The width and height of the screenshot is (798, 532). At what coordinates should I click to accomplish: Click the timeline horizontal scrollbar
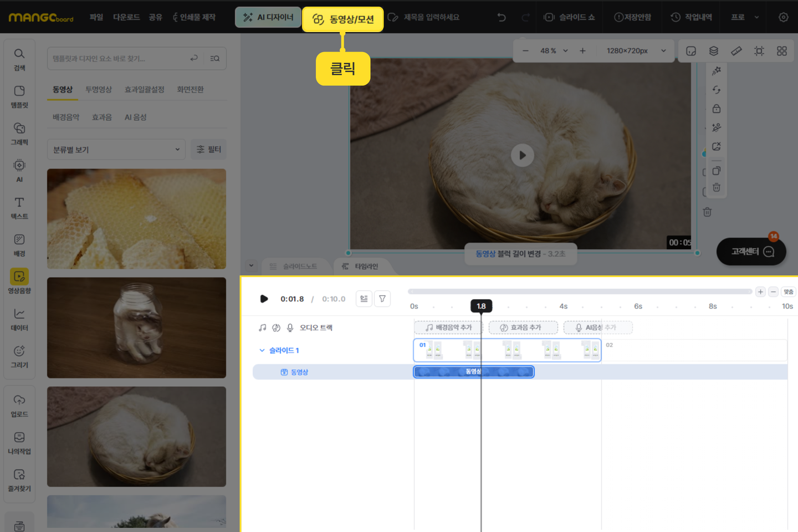(580, 291)
